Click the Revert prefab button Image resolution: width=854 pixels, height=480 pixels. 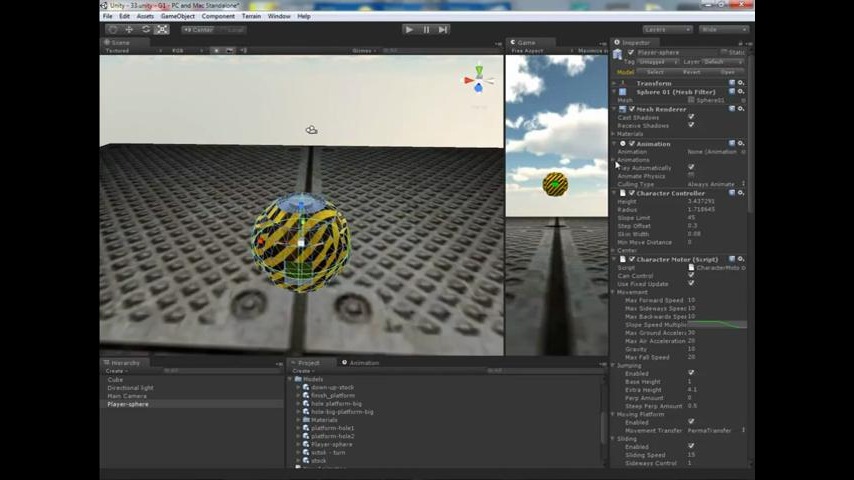coord(691,72)
